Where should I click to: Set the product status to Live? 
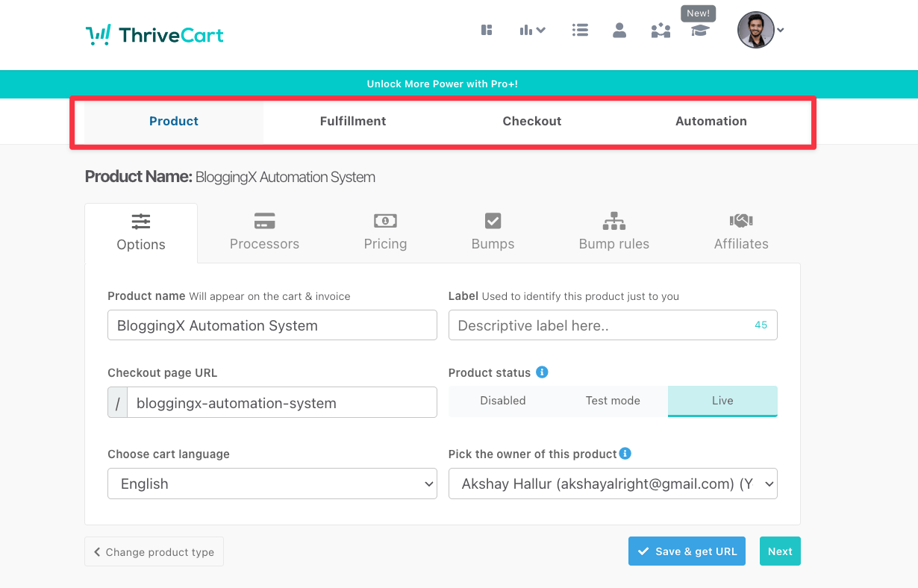tap(722, 401)
